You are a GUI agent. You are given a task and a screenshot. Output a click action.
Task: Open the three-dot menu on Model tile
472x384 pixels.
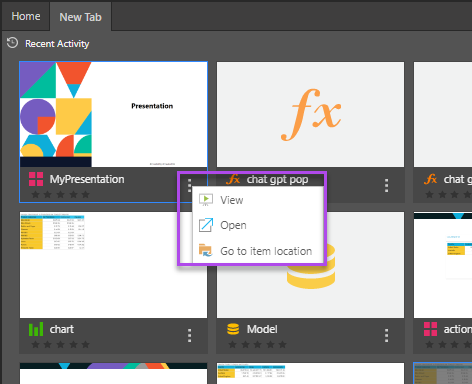[x=386, y=336]
